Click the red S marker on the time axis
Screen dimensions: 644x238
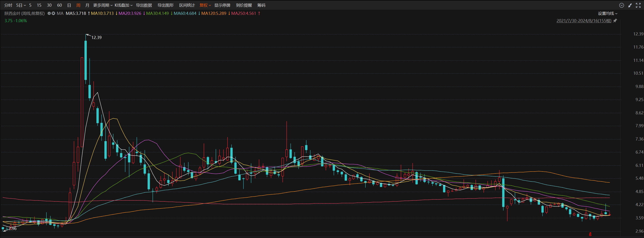click(590, 234)
